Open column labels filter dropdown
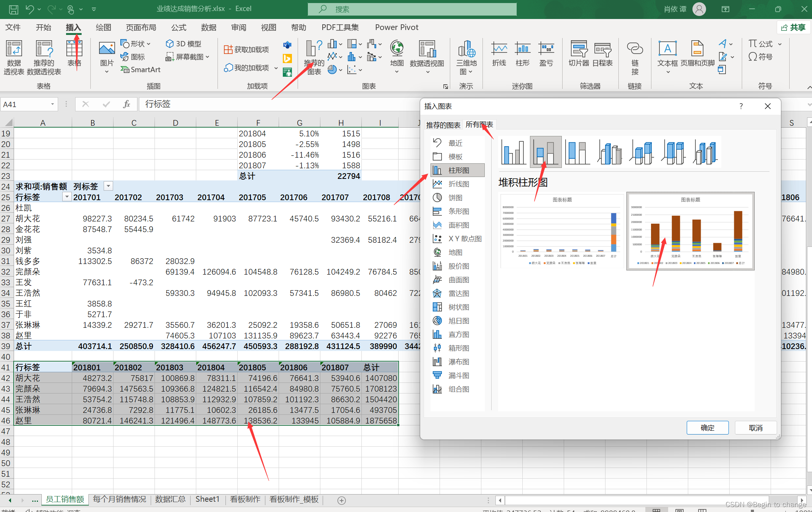812x512 pixels. [x=109, y=186]
